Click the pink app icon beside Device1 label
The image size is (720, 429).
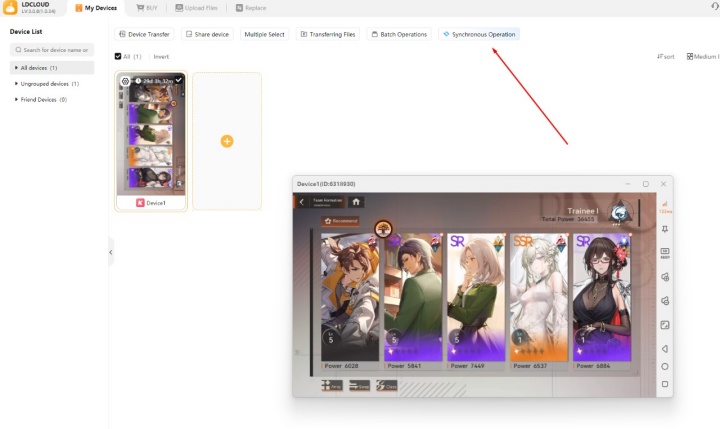pos(140,203)
